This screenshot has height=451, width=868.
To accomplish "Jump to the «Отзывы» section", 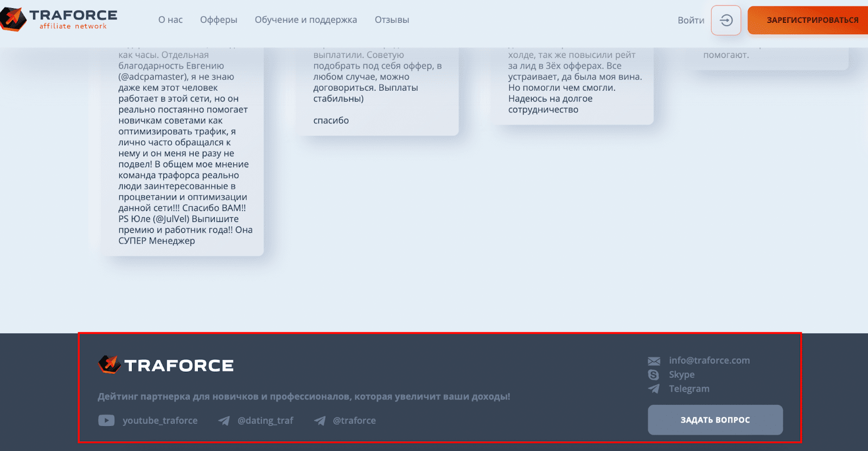I will [x=392, y=20].
